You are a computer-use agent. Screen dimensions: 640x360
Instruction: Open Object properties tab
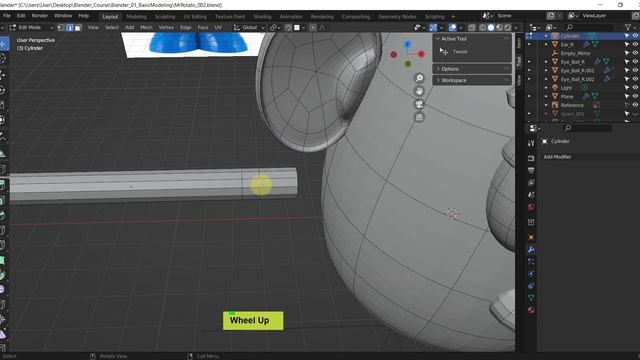pos(531,237)
